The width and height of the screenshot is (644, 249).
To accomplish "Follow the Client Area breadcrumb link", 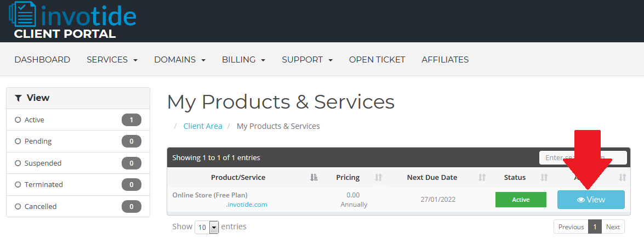I will 203,126.
